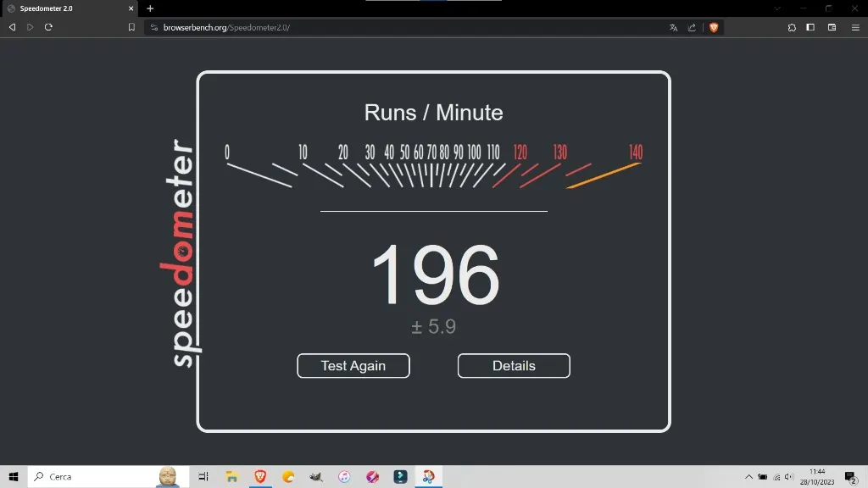Check the battery status icon
The image size is (868, 488).
pos(762,477)
